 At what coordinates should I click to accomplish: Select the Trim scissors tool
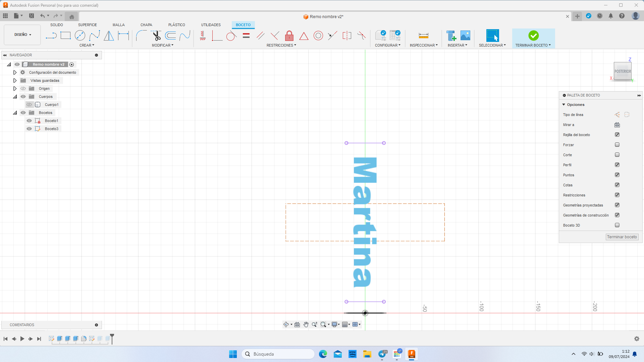click(x=156, y=36)
